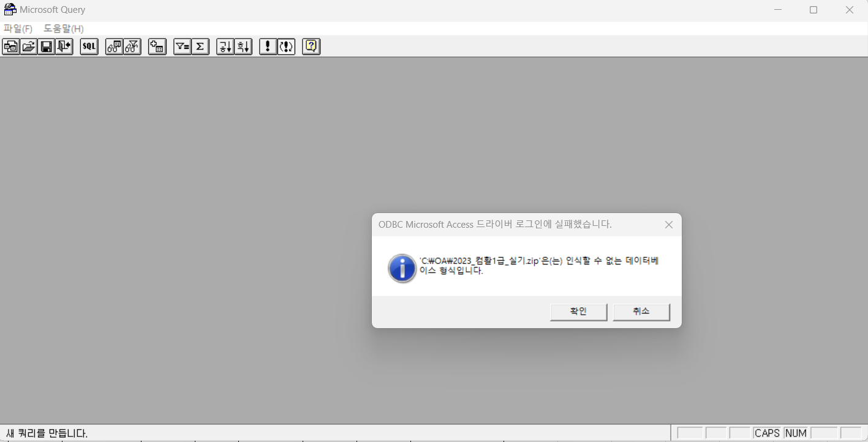Open the 파일(F) menu
This screenshot has width=868, height=442.
[x=18, y=29]
